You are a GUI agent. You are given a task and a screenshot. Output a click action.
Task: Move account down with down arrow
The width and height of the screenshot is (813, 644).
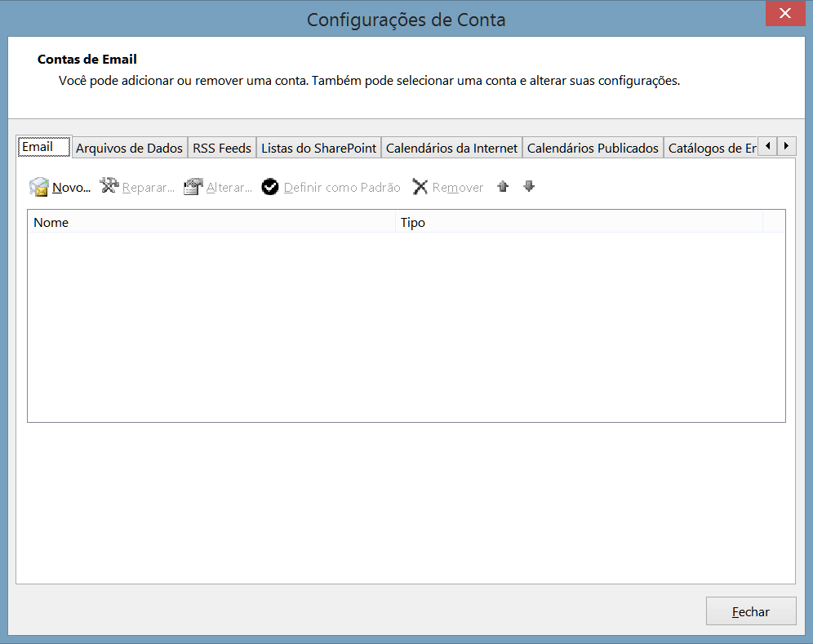(x=529, y=187)
